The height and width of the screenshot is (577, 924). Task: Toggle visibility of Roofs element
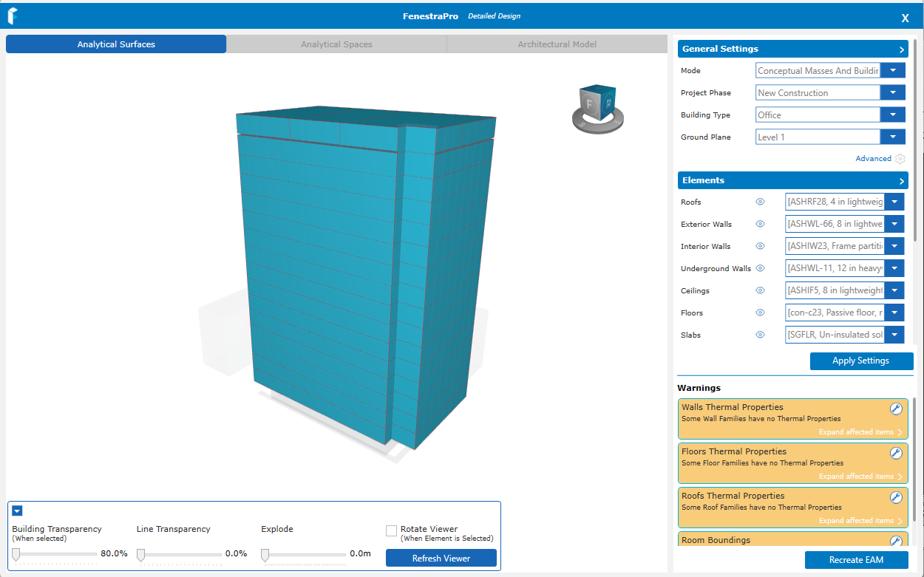760,202
